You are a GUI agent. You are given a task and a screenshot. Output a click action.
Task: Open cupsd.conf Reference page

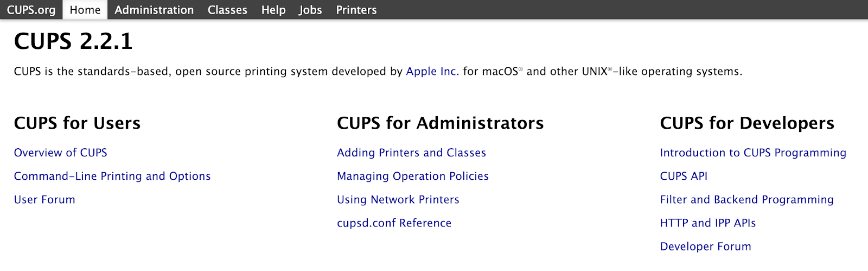tap(394, 223)
